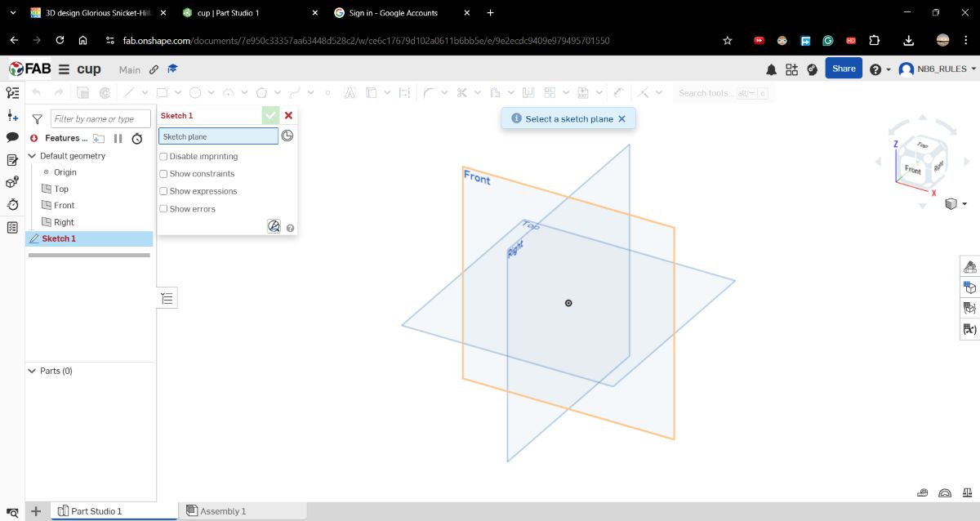Click the Redo arrow in toolbar

point(60,92)
